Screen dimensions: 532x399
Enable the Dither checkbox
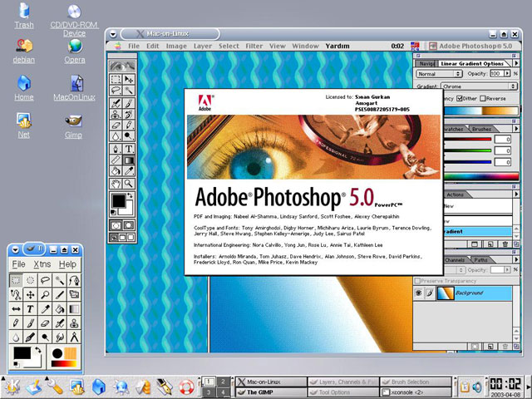click(x=460, y=98)
